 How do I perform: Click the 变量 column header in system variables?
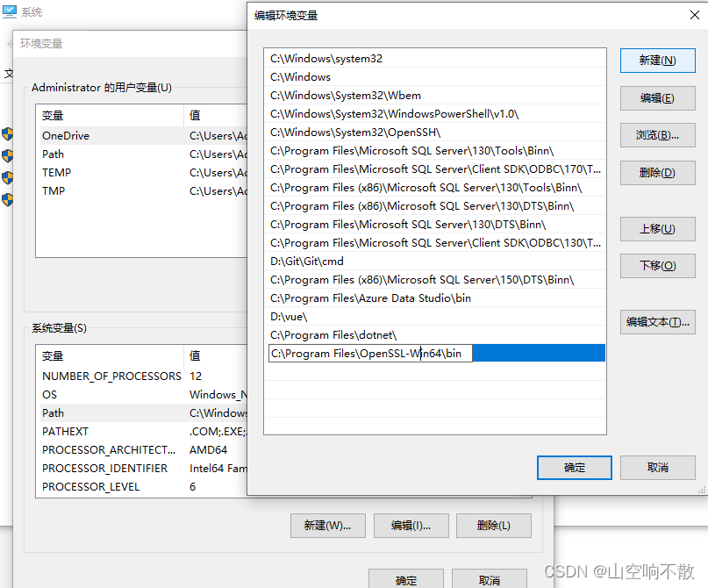[x=54, y=356]
